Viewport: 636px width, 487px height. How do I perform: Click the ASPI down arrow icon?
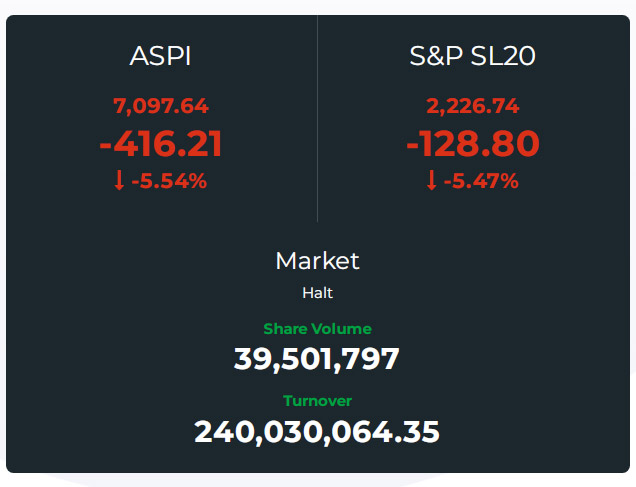point(119,180)
